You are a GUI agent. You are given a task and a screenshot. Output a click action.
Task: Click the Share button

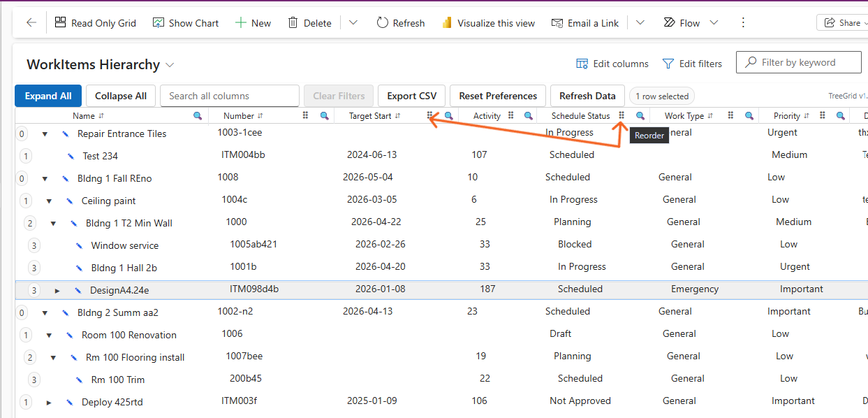click(x=842, y=23)
